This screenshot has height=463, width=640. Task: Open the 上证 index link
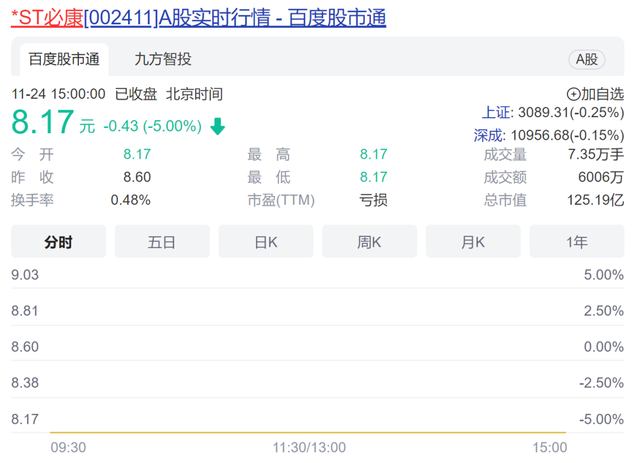pos(496,112)
